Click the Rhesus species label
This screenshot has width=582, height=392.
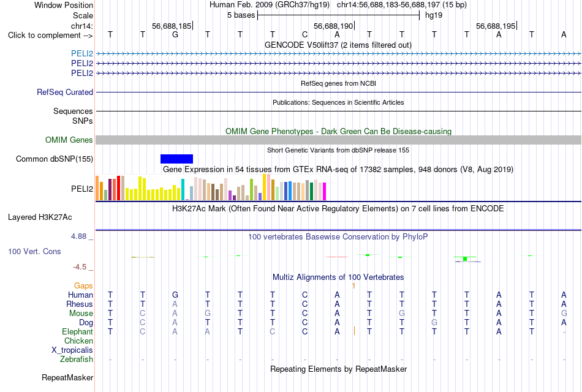coord(80,304)
